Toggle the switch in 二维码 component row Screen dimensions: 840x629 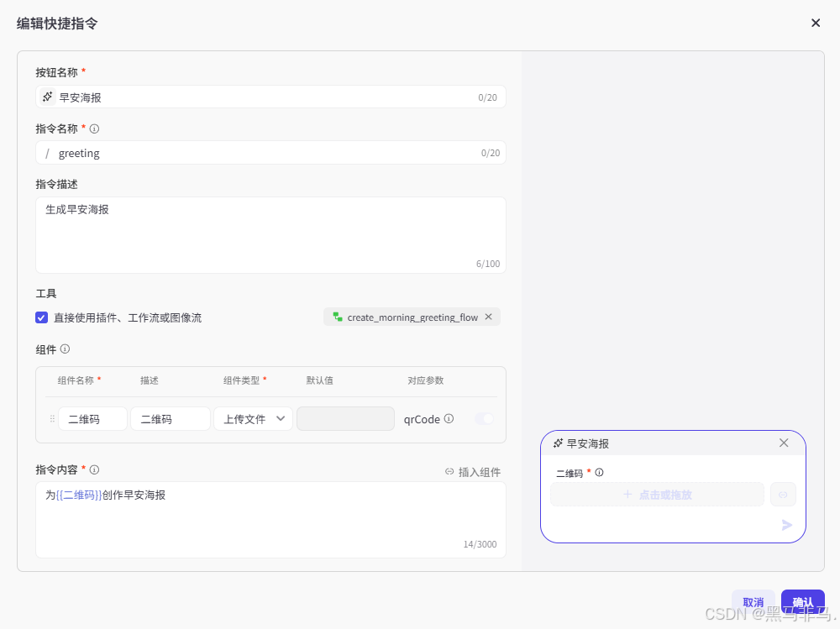(x=484, y=418)
